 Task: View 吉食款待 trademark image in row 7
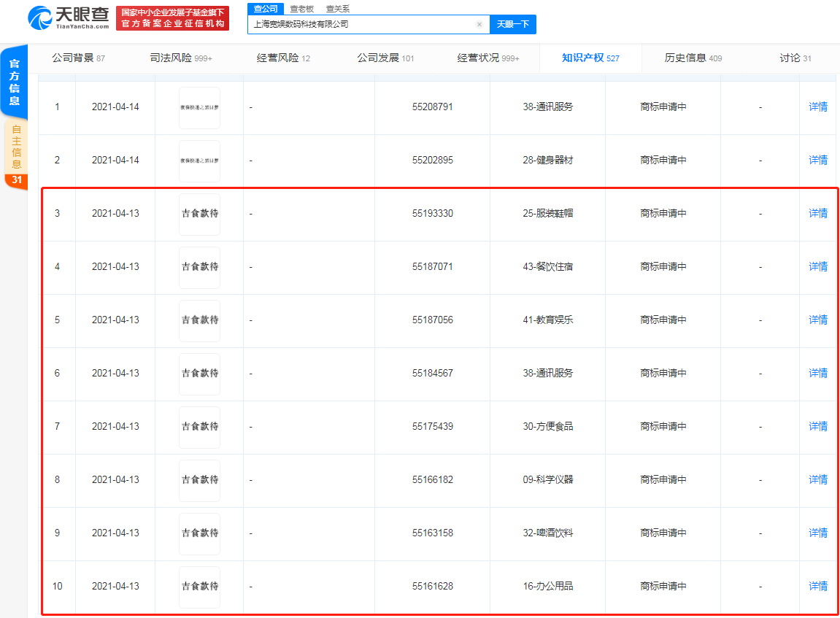[199, 427]
